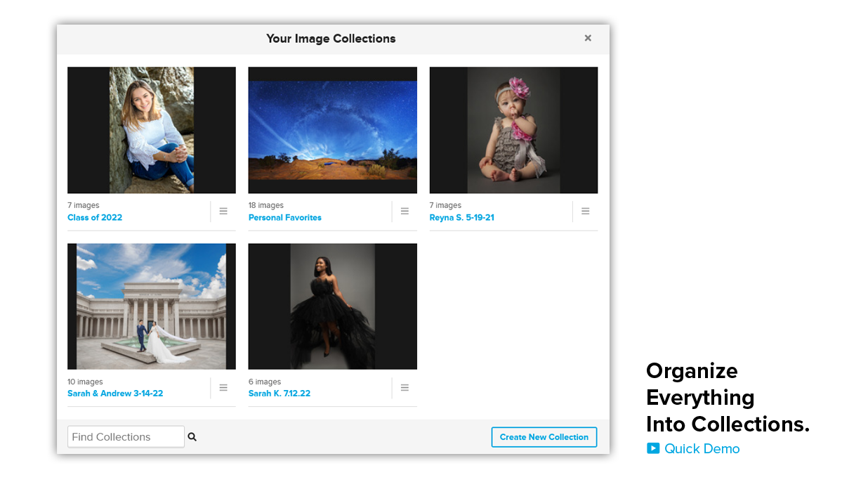Screen dimensions: 868x487
Task: Select the wedding couple at colonnade thumbnail
Action: pyautogui.click(x=152, y=306)
